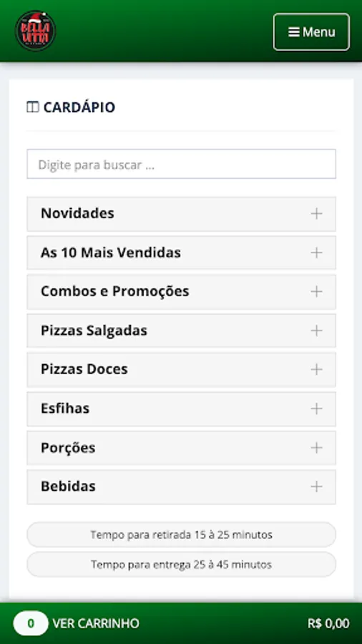
Task: Click plus icon next to Pizzas Salgadas
Action: (x=316, y=331)
